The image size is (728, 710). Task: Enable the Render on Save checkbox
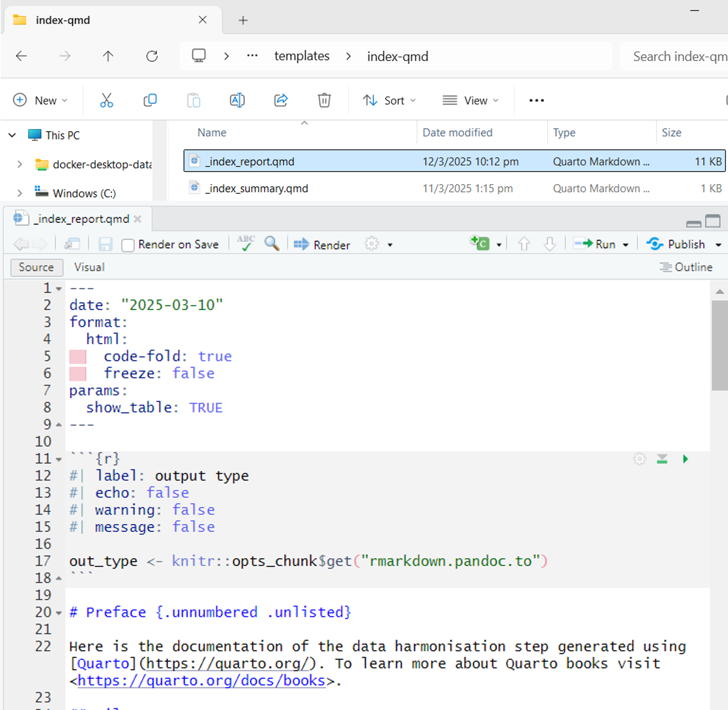pyautogui.click(x=128, y=245)
